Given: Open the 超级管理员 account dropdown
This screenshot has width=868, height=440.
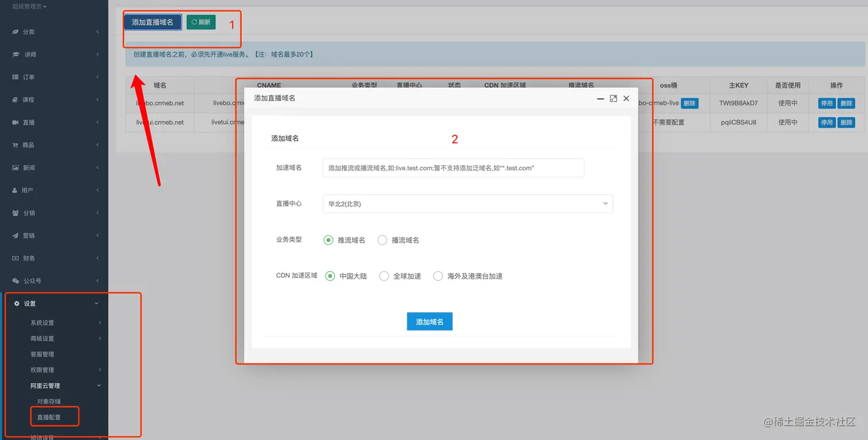Looking at the screenshot, I should tap(29, 6).
